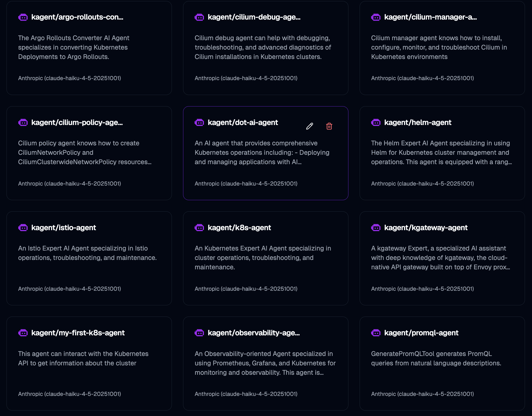
Task: Click the edit pencil icon on dot-ai-agent
Action: click(310, 126)
